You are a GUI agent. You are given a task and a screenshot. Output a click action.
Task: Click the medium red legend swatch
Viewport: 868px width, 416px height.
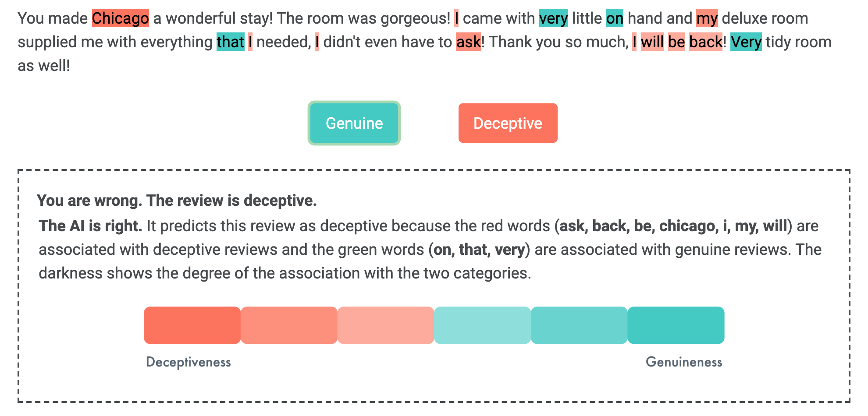pos(289,325)
